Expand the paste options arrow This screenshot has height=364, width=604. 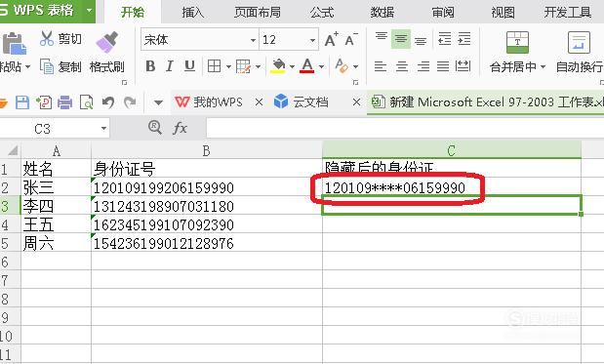[x=27, y=67]
